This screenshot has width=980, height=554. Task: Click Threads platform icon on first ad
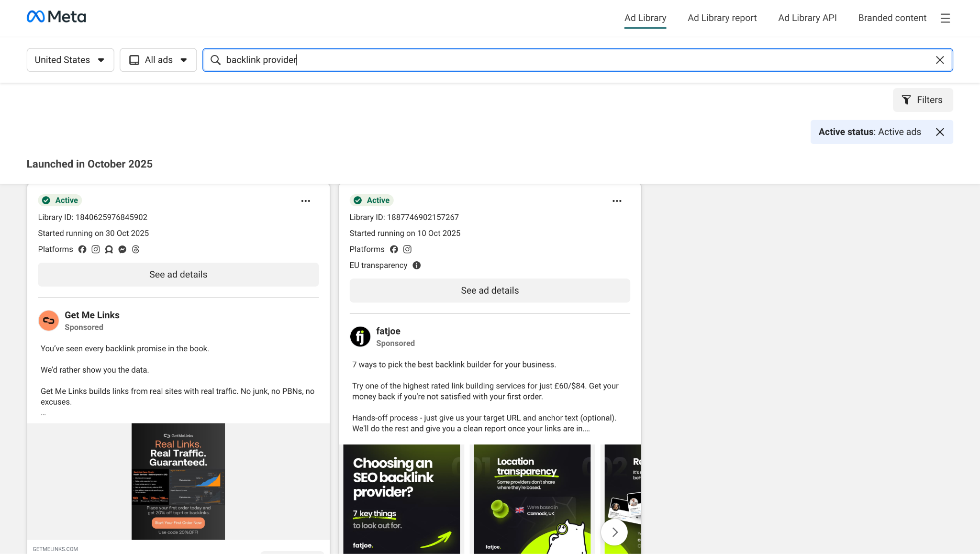[x=136, y=249]
